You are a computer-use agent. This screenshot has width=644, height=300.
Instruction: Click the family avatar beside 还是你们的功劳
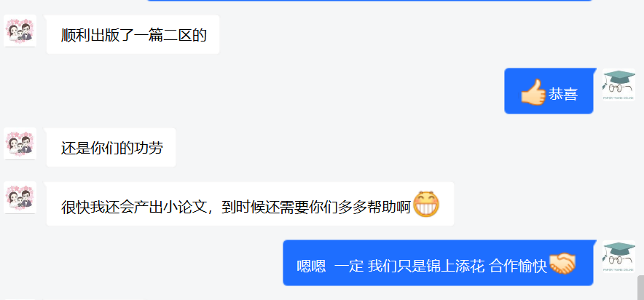[x=20, y=143]
